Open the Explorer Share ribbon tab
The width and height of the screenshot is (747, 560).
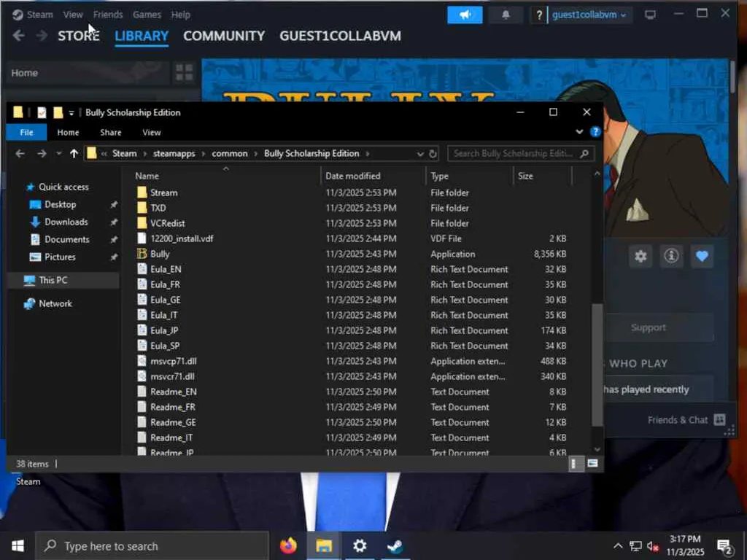tap(111, 133)
